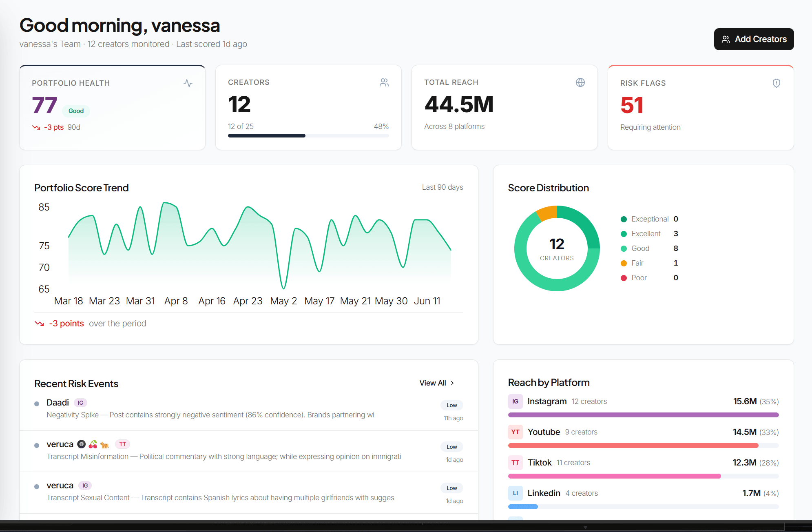This screenshot has width=812, height=532.
Task: Click the orange Fair segment of donut chart
Action: click(547, 213)
